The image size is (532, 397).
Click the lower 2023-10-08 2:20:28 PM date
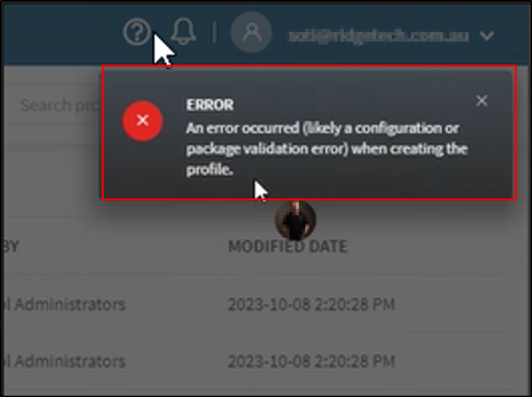312,361
